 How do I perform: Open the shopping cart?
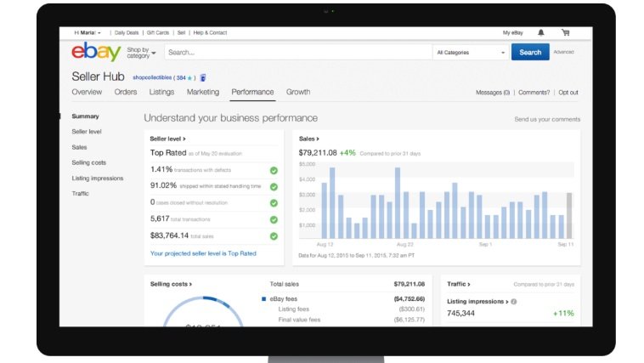click(565, 32)
